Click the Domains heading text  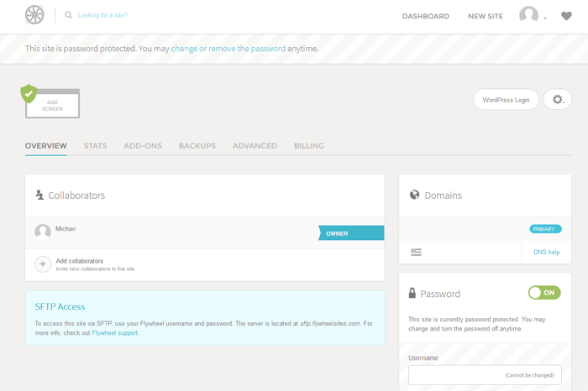[444, 195]
